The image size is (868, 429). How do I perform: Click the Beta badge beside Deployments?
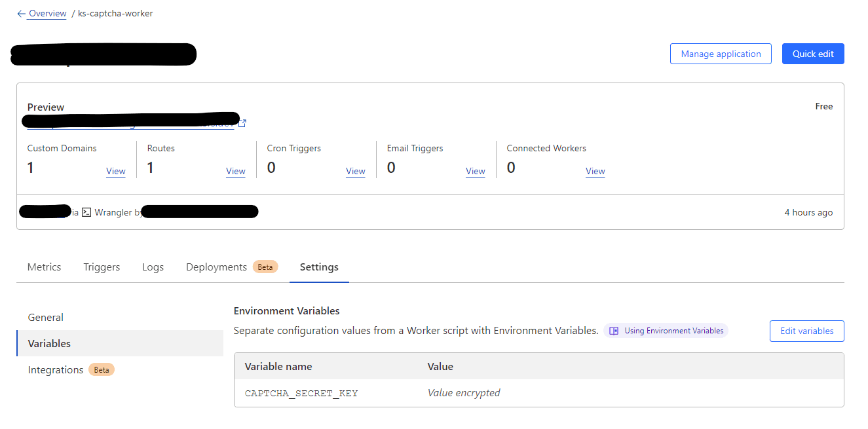pyautogui.click(x=265, y=267)
